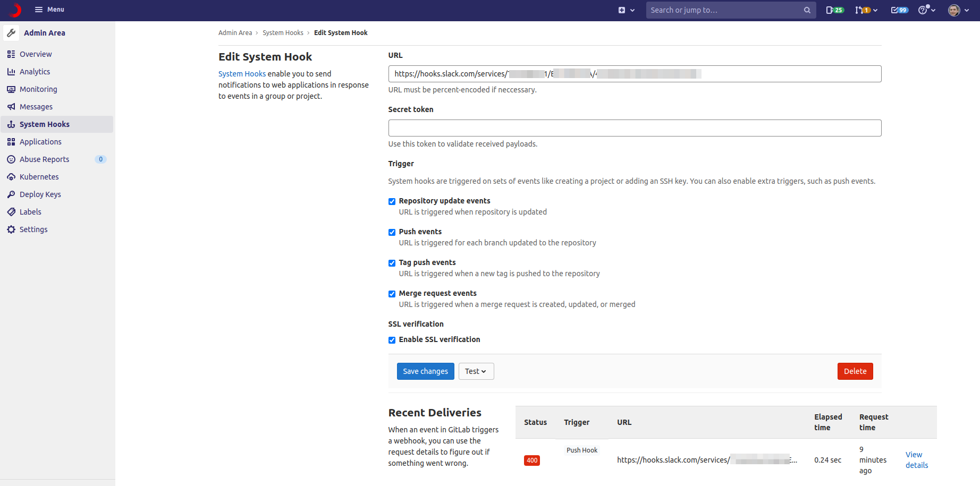
Task: Open the Analytics sidebar item
Action: pos(57,72)
